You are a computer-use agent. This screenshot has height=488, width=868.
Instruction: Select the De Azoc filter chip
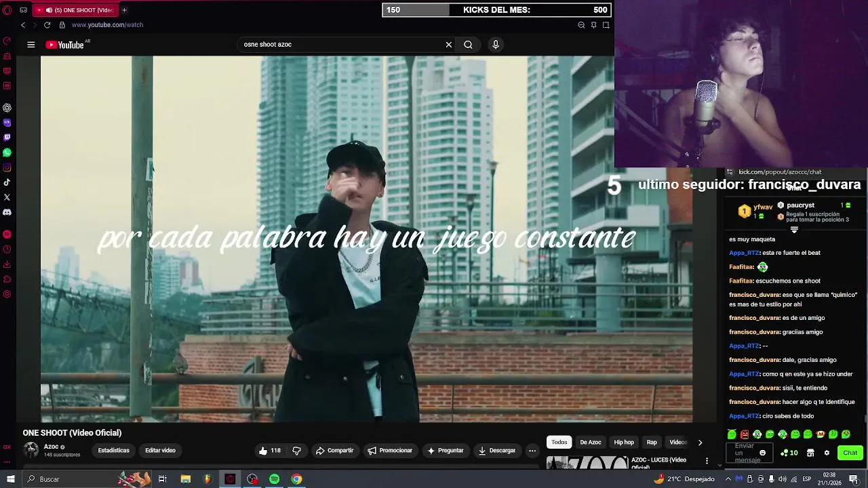point(591,443)
